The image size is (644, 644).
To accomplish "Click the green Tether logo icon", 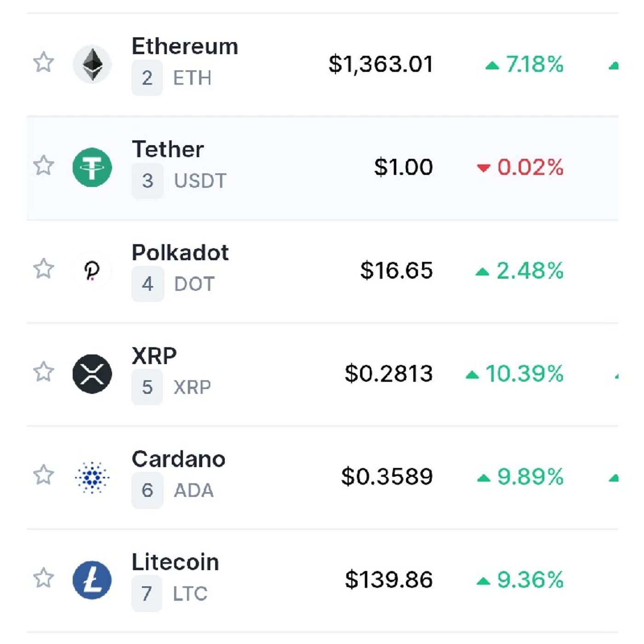I will tap(92, 167).
